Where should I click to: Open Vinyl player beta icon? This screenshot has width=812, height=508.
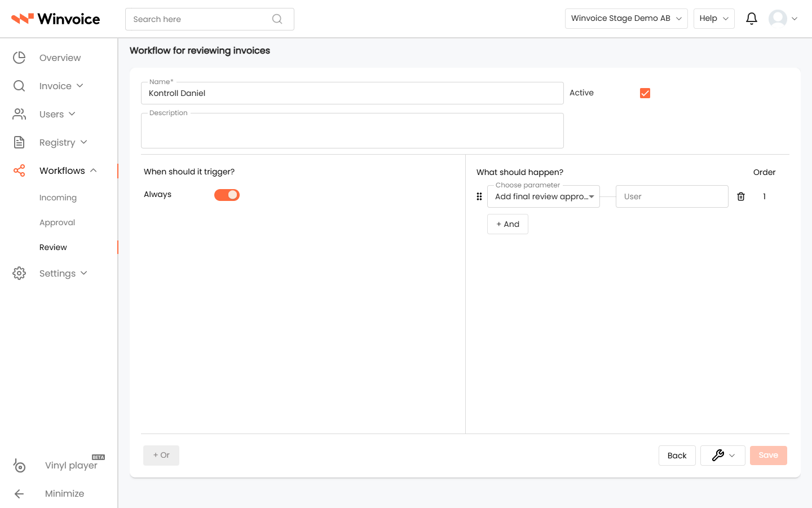(19, 466)
